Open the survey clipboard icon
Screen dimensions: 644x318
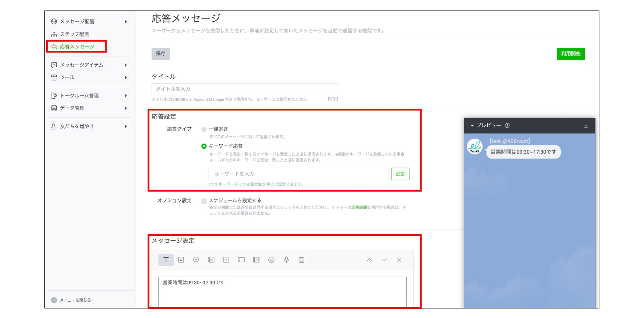[x=301, y=260]
